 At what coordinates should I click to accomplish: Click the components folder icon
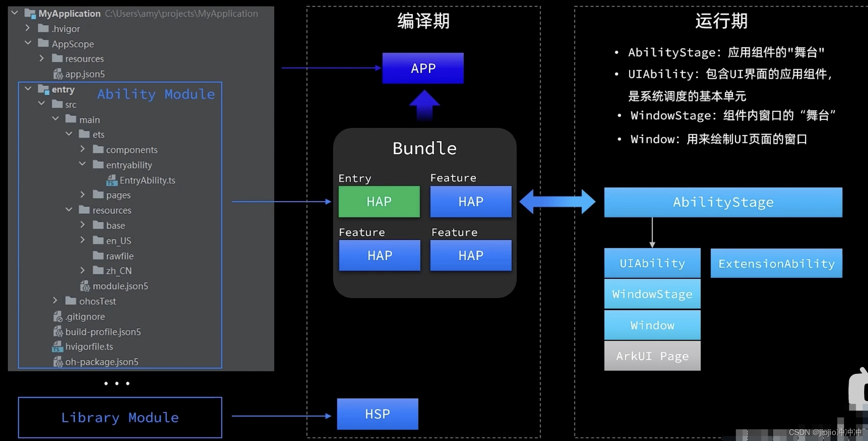tap(98, 149)
